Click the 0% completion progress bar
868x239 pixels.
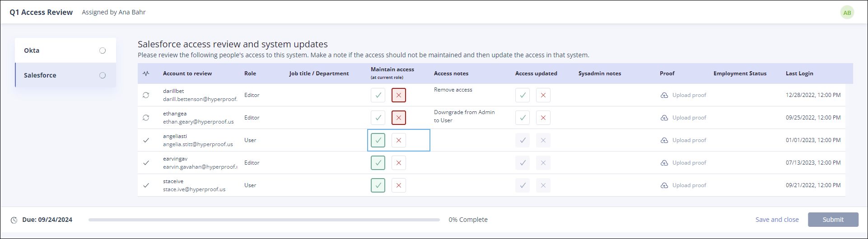tap(264, 220)
